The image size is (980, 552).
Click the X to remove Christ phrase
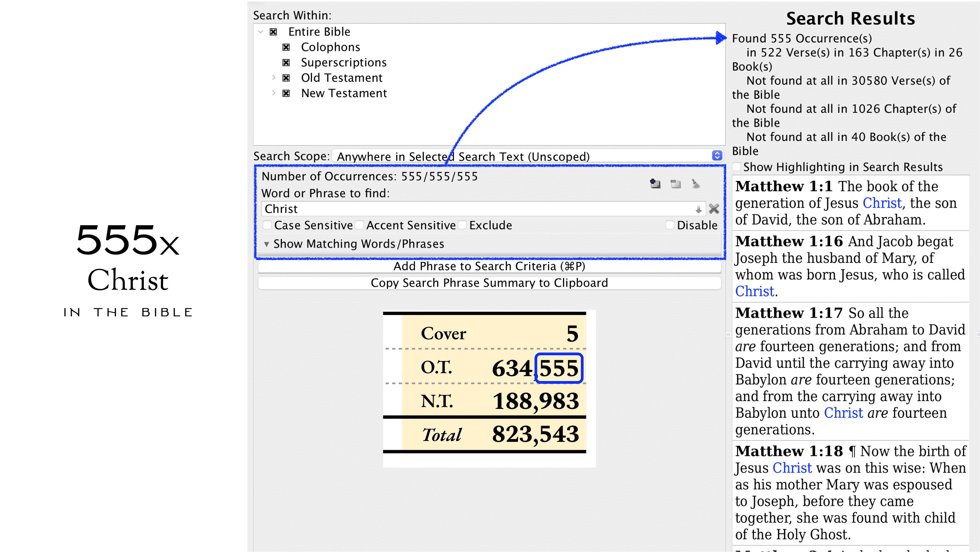coord(714,209)
